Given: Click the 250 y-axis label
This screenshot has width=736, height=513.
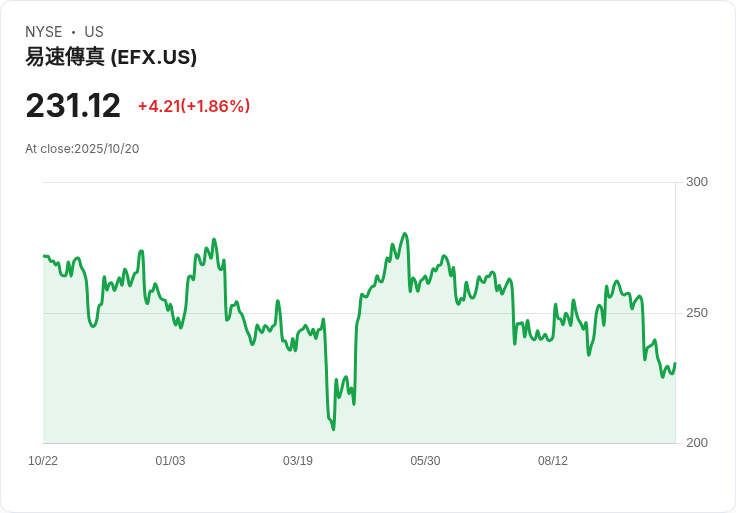Looking at the screenshot, I should 697,313.
